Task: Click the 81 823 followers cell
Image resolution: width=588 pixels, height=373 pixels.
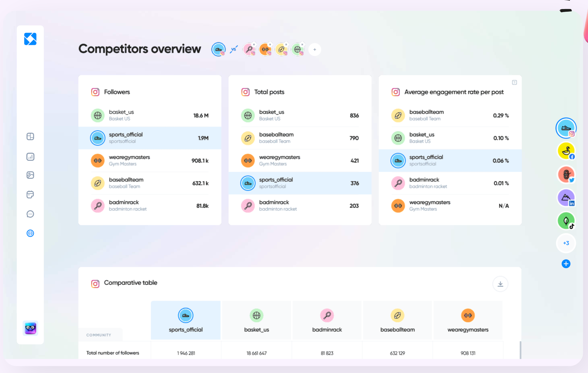Action: click(x=327, y=353)
